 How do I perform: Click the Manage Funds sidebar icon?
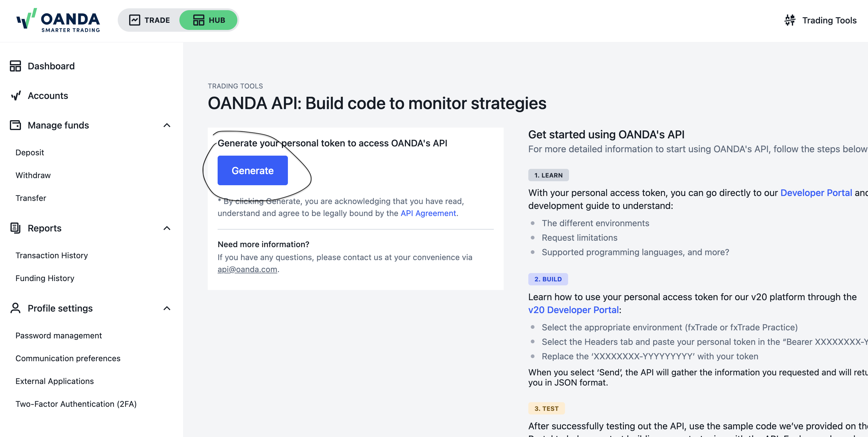click(15, 125)
